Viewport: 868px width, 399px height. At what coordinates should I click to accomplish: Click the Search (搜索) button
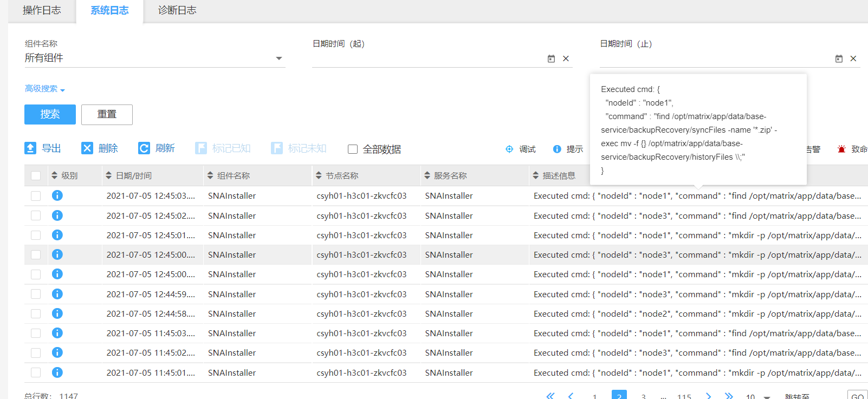coord(50,114)
